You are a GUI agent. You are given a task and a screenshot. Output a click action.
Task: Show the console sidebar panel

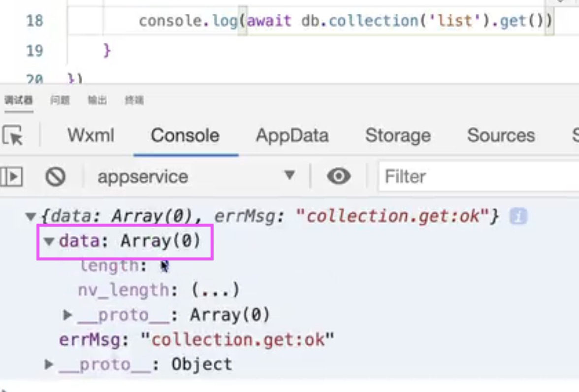click(x=12, y=176)
